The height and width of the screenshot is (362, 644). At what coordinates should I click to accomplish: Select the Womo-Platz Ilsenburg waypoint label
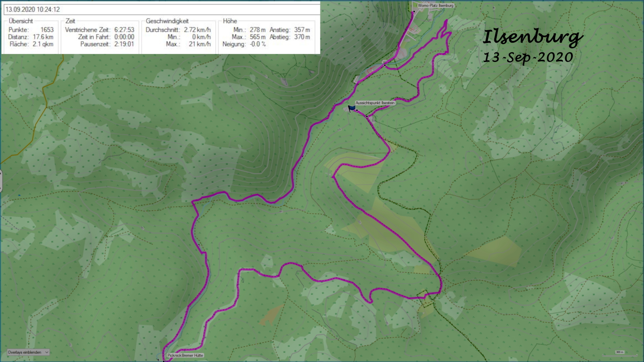(x=436, y=6)
